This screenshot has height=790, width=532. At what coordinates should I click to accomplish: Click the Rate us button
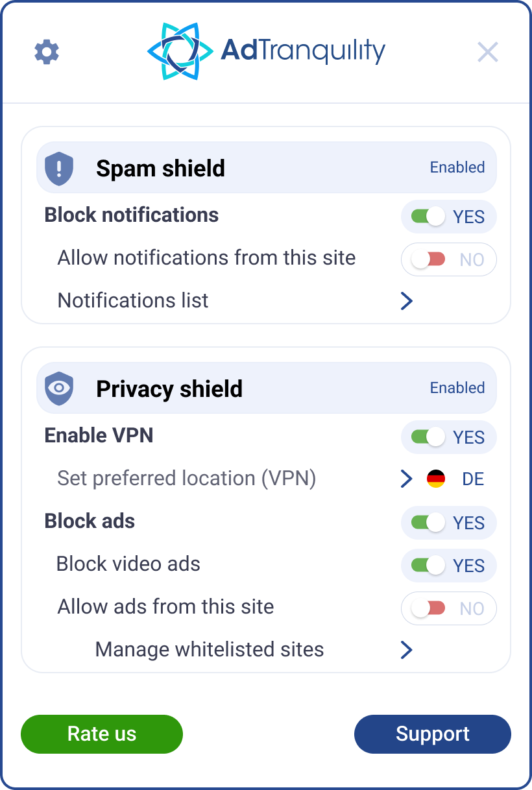tap(102, 734)
